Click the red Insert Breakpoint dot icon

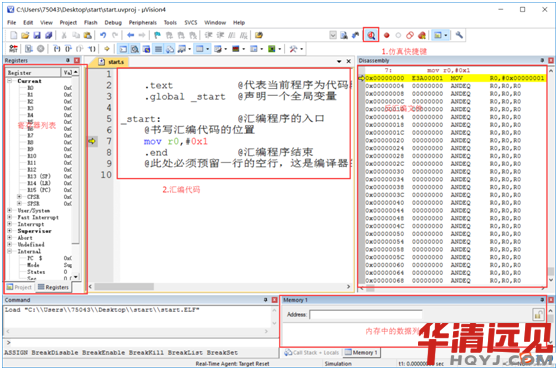[x=386, y=35]
